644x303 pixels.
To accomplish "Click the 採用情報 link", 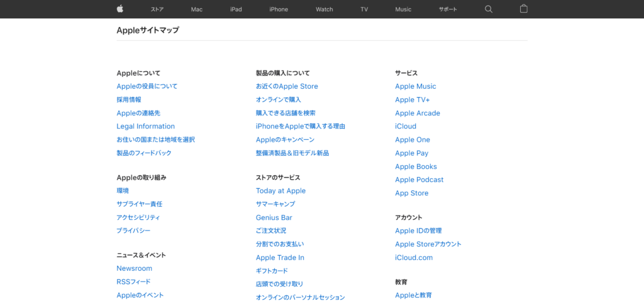I will pyautogui.click(x=129, y=100).
